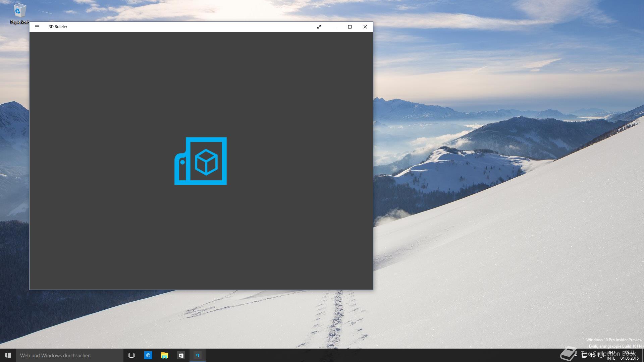Open the Windows Start menu
Viewport: 644px width, 362px height.
pyautogui.click(x=8, y=355)
